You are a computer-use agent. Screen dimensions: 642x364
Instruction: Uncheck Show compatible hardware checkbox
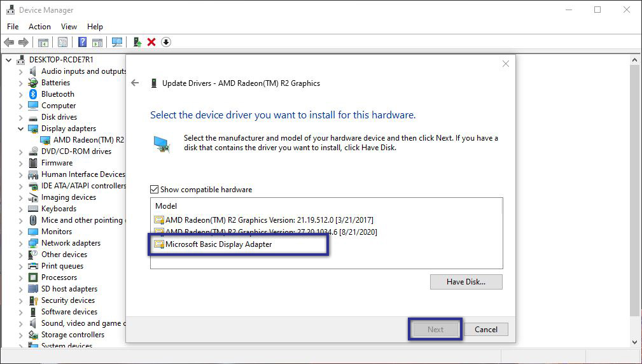pos(154,190)
